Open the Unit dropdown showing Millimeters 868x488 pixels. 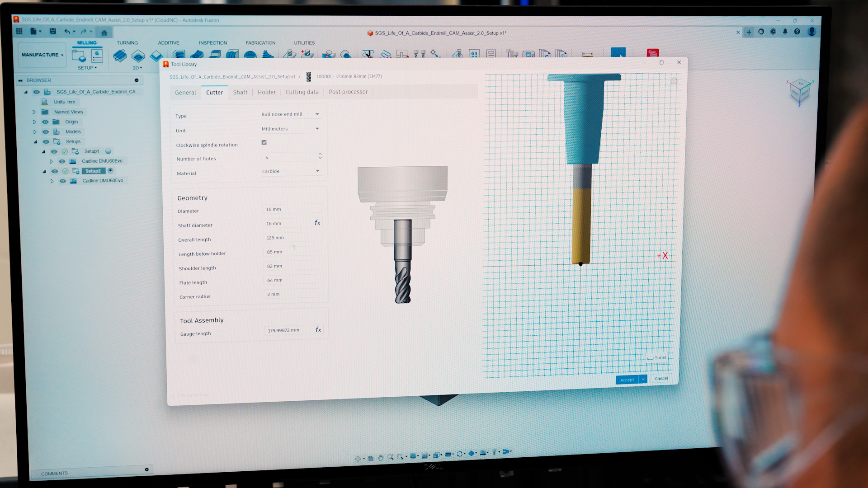(290, 129)
